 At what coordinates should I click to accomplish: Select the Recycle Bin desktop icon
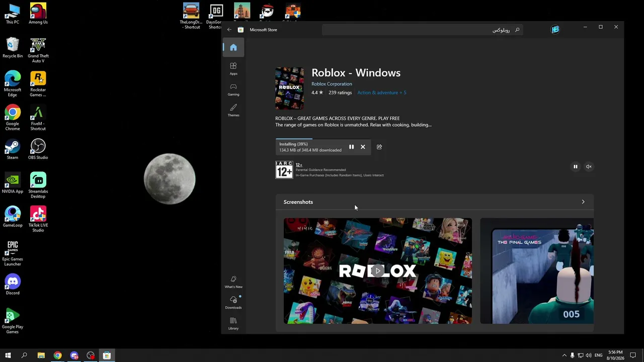13,48
